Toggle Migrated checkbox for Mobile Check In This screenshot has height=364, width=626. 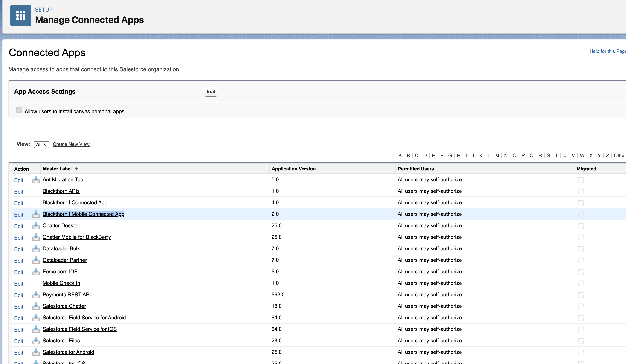(x=581, y=283)
